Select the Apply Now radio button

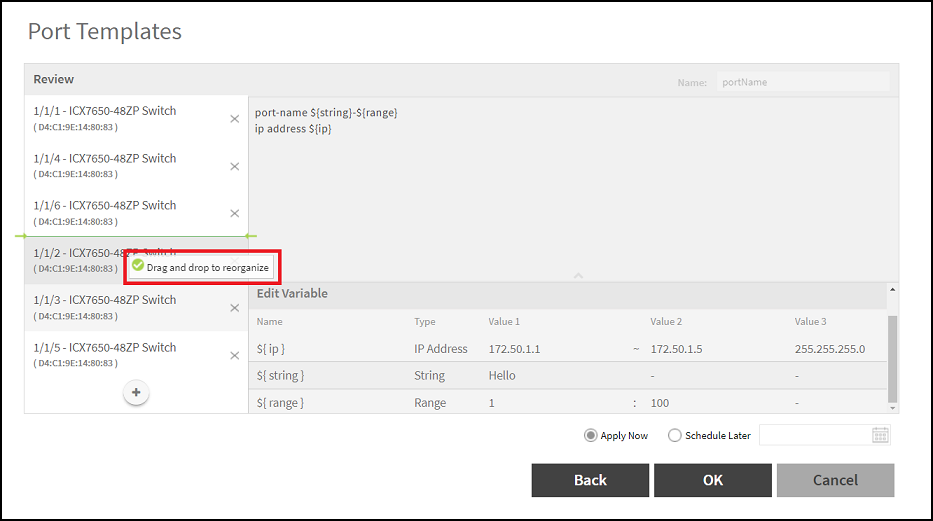(590, 435)
